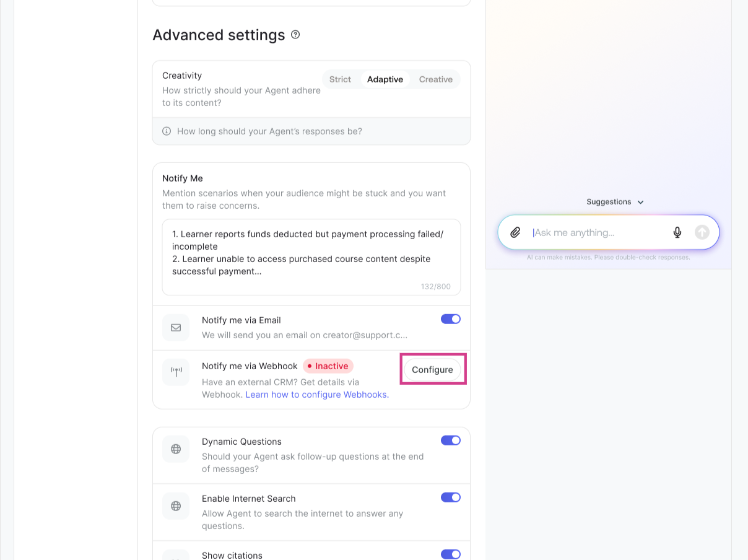Click the Configure webhook button
Image resolution: width=748 pixels, height=560 pixels.
coord(432,370)
